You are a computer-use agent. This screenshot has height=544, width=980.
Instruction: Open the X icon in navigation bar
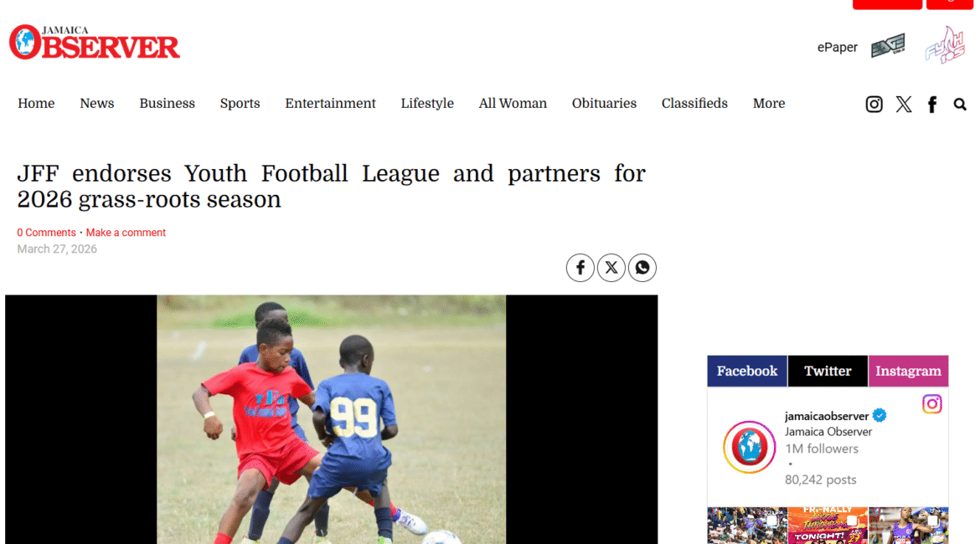pyautogui.click(x=903, y=104)
